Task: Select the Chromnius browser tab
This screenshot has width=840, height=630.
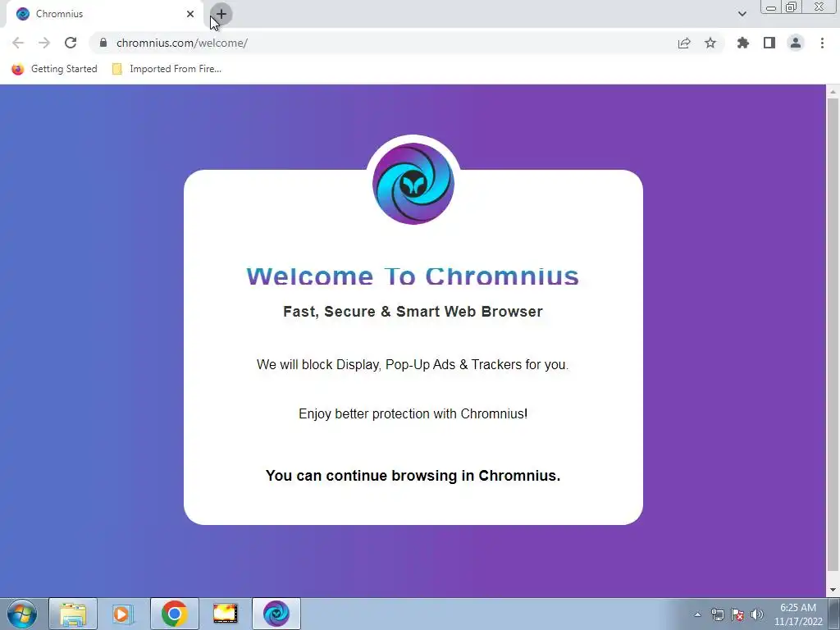Action: coord(104,14)
